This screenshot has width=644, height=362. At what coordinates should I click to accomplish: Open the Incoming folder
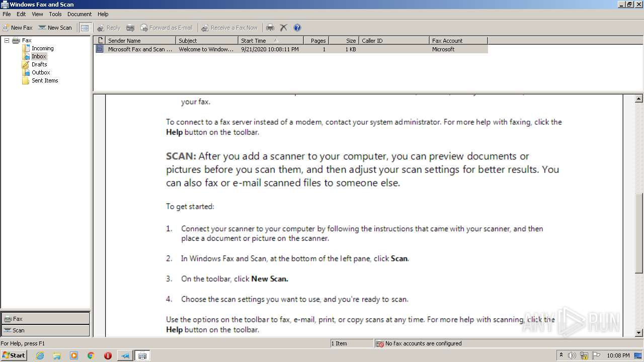pyautogui.click(x=43, y=48)
